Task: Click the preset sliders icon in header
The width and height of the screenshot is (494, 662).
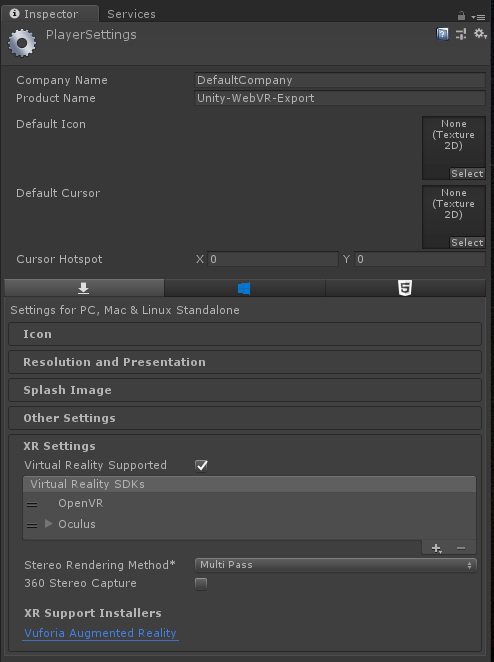Action: (461, 34)
